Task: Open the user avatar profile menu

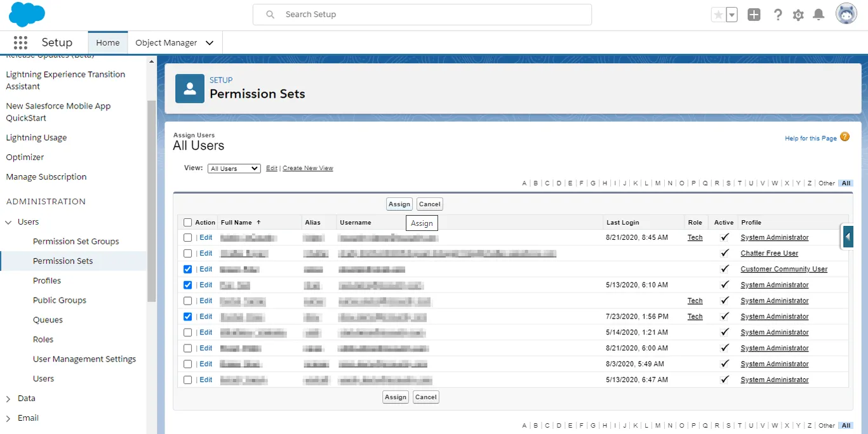Action: click(846, 14)
